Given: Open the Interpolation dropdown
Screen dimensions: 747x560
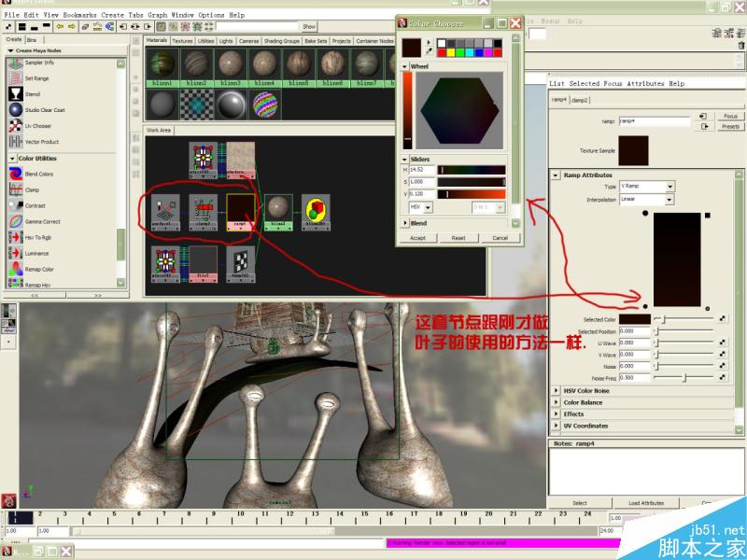Looking at the screenshot, I should pos(669,200).
